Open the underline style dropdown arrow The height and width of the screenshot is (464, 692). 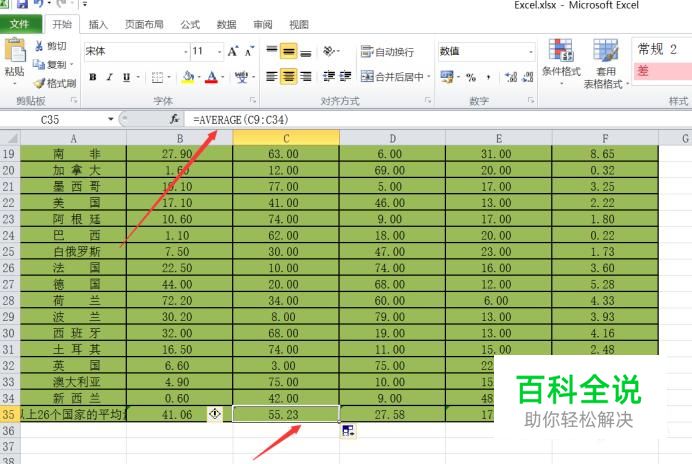(138, 78)
